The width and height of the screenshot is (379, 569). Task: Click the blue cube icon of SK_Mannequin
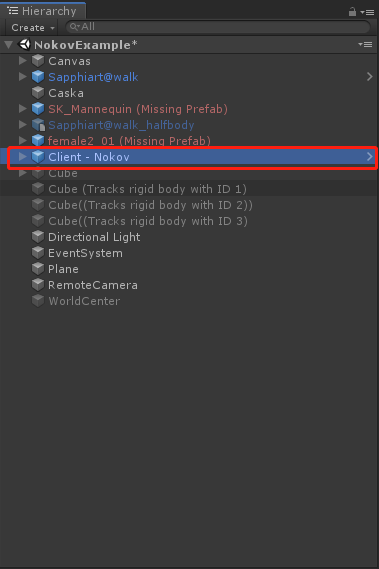click(x=38, y=109)
